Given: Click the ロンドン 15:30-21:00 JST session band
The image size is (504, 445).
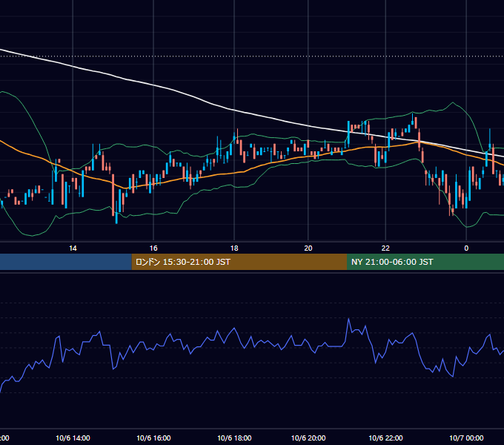Looking at the screenshot, I should pos(239,262).
